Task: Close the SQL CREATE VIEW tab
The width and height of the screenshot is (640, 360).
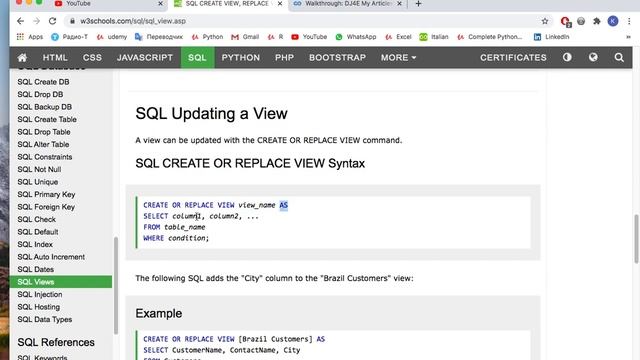Action: 280,4
